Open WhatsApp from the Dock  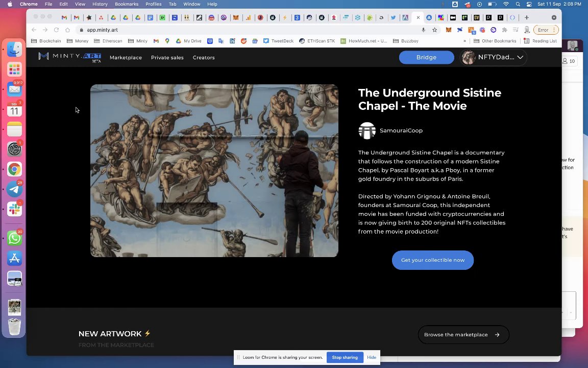14,239
